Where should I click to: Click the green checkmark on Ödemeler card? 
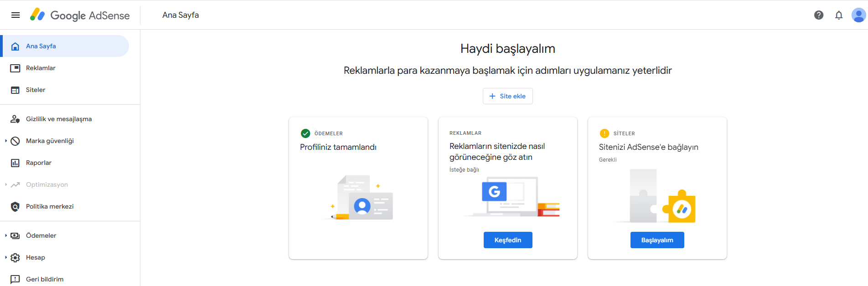(x=305, y=133)
